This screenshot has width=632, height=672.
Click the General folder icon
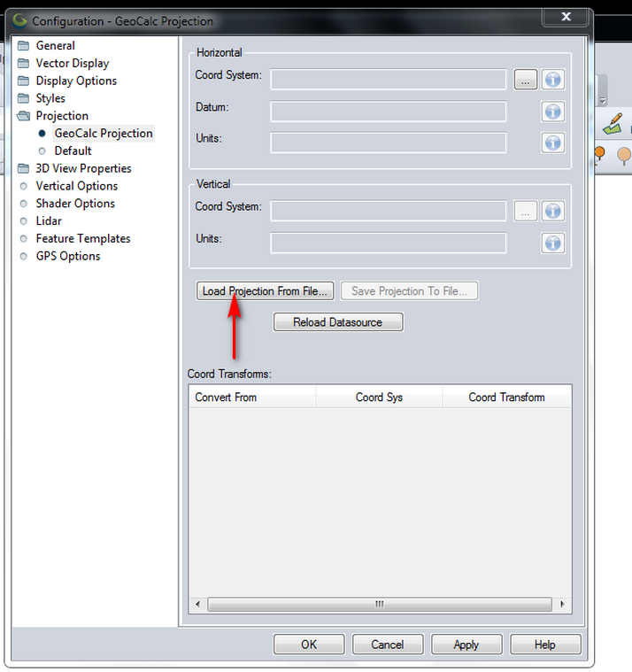pos(24,45)
